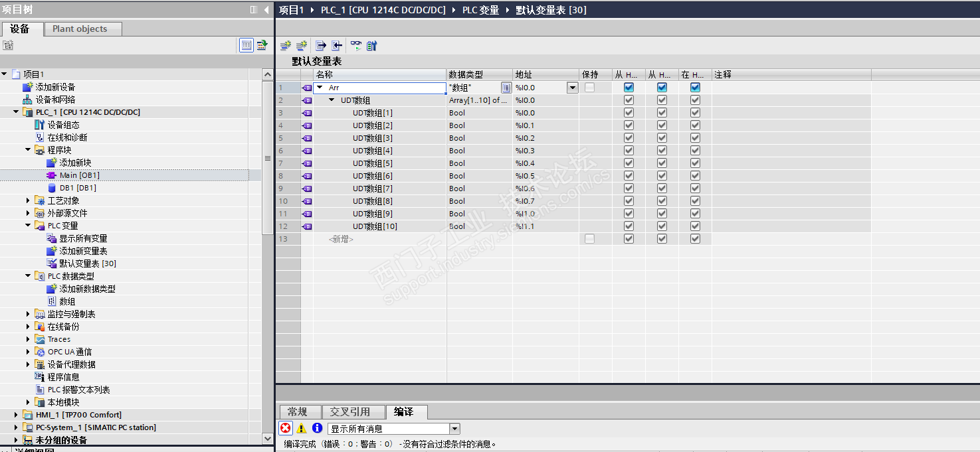The height and width of the screenshot is (452, 980).
Task: Click the export tags toolbar icon
Action: pyautogui.click(x=321, y=46)
